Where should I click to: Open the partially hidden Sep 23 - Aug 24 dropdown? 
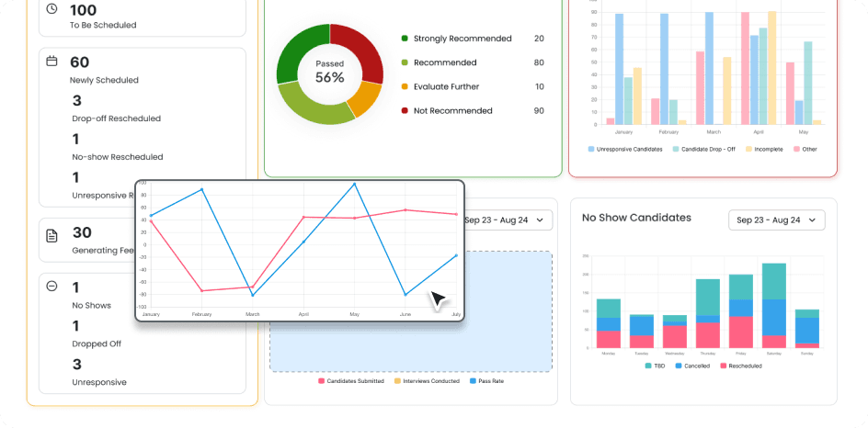[x=508, y=220]
